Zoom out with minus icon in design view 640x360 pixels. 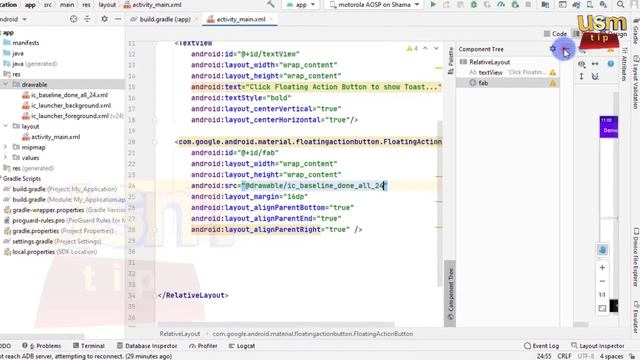[x=602, y=281]
